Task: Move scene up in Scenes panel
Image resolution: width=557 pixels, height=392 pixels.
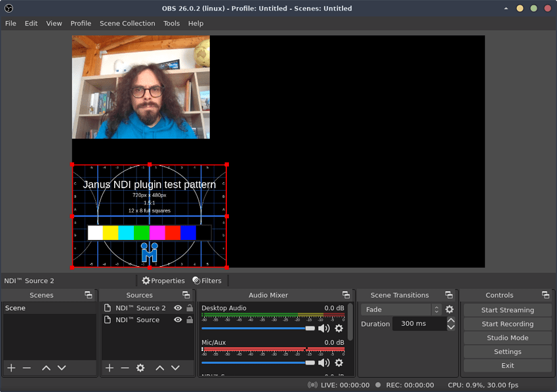Action: 46,368
